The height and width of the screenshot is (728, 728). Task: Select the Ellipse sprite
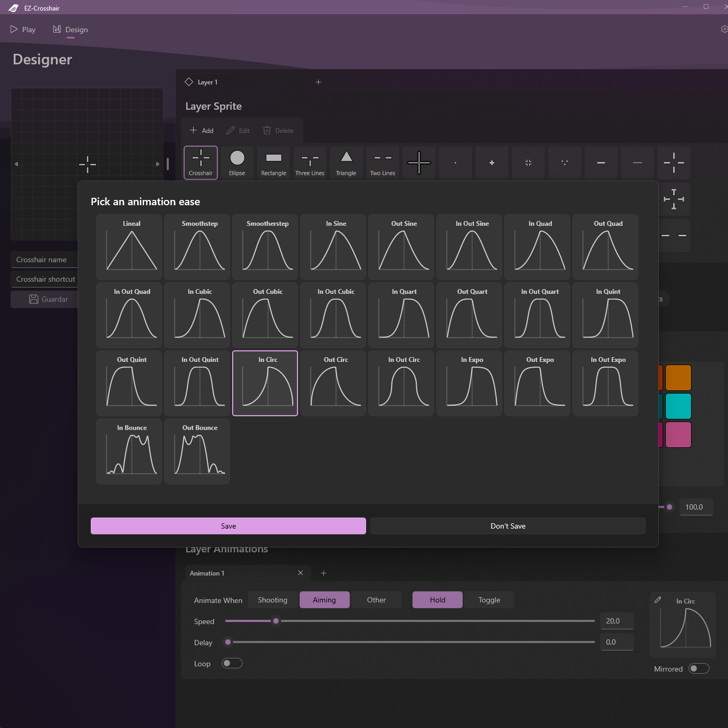click(237, 162)
